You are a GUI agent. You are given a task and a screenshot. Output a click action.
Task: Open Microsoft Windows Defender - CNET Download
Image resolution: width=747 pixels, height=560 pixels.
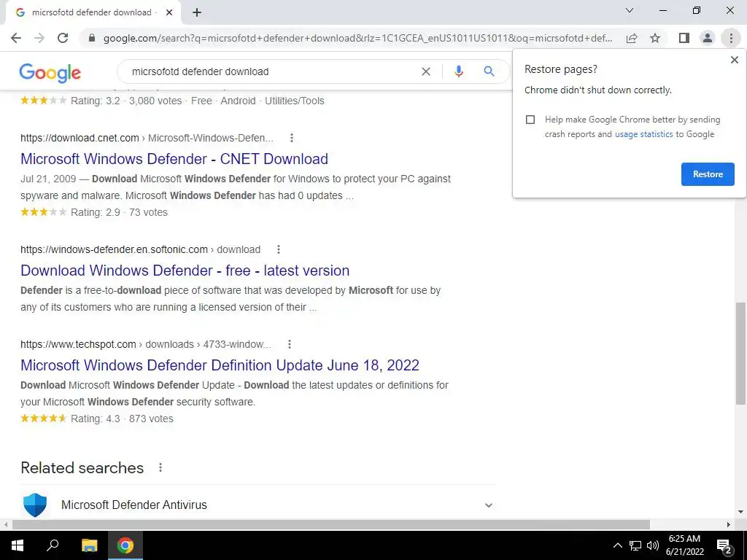tap(174, 159)
